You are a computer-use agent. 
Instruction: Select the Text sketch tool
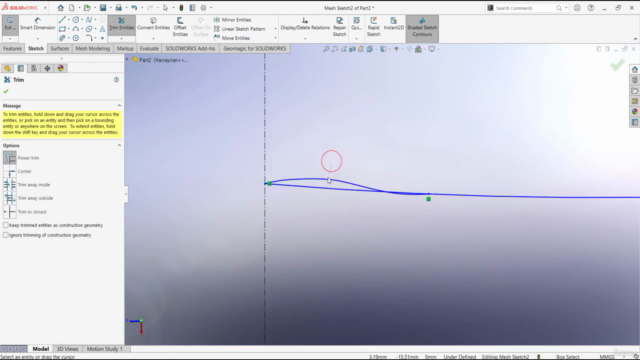(x=102, y=29)
